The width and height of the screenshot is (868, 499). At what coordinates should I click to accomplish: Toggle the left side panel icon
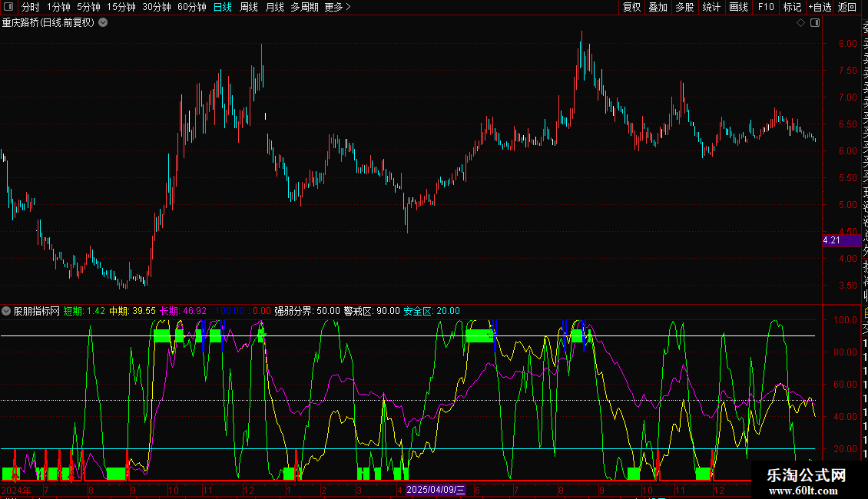pos(8,7)
